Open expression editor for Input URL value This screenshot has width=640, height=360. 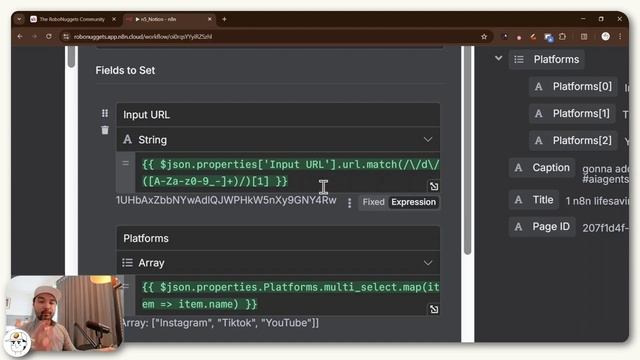[433, 186]
